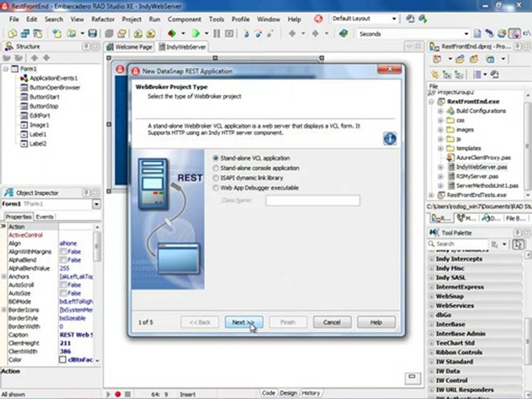The height and width of the screenshot is (399, 532).
Task: Expand the Indy Intercepts palette category
Action: click(x=431, y=259)
